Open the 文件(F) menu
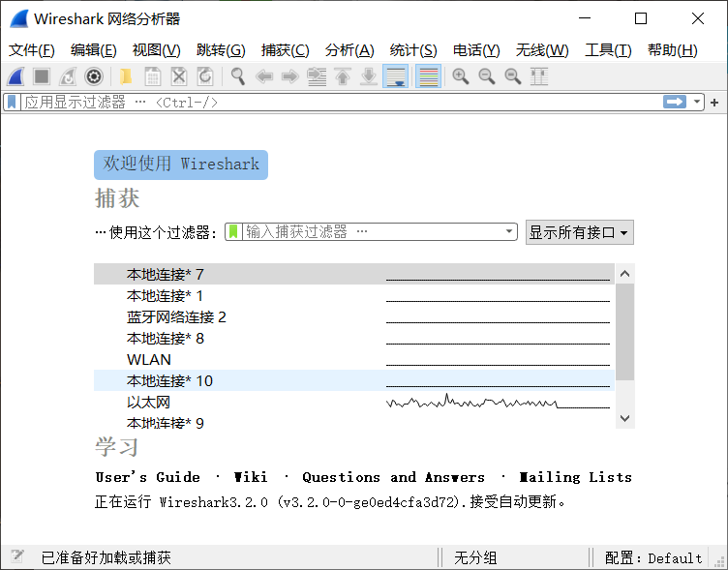Screen dimensions: 728x570 pyautogui.click(x=32, y=50)
